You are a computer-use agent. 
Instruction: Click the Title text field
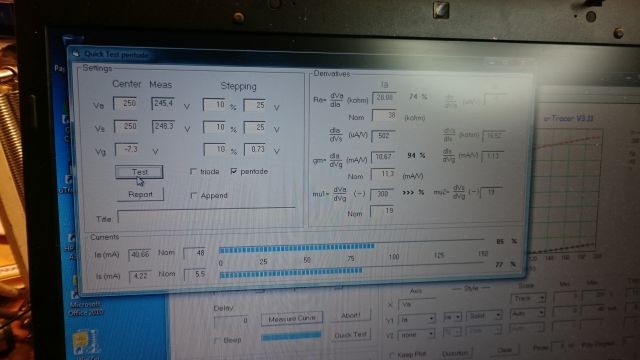point(206,217)
